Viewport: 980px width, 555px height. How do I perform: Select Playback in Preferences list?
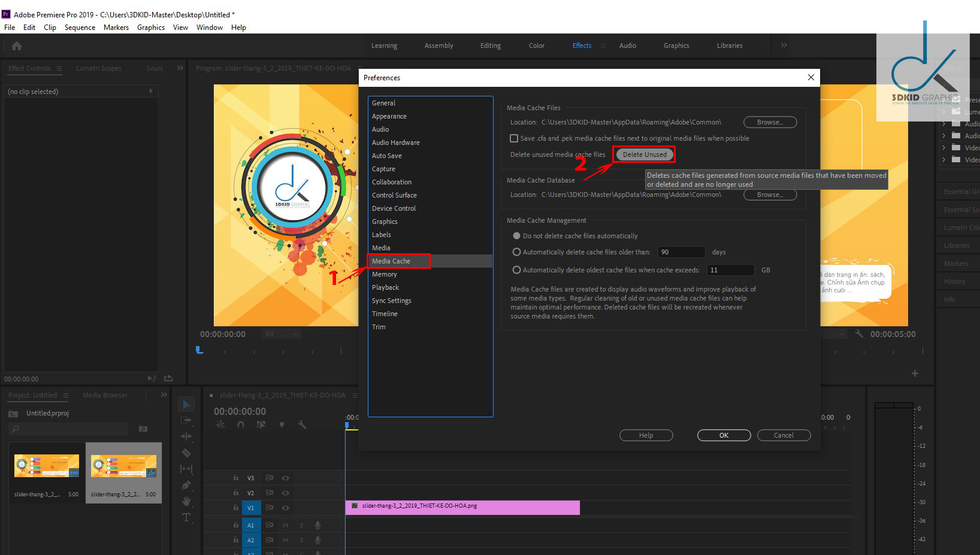385,287
